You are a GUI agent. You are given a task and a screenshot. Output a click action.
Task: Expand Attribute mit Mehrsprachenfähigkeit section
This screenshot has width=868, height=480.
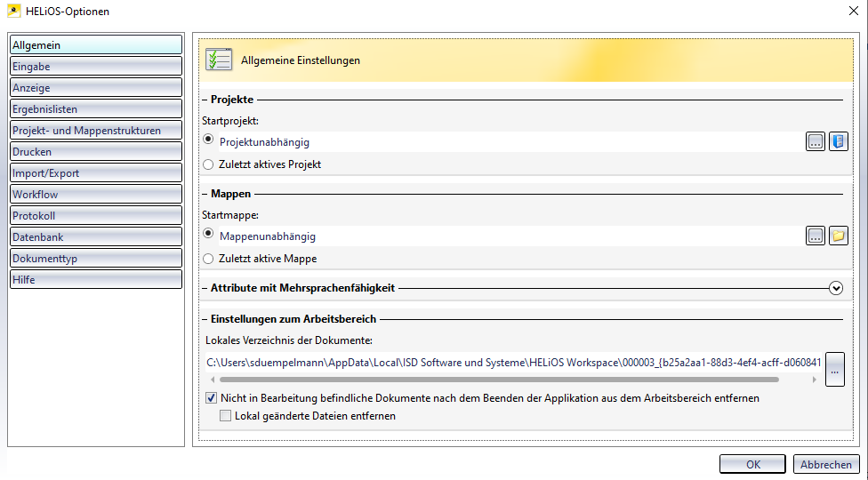836,288
